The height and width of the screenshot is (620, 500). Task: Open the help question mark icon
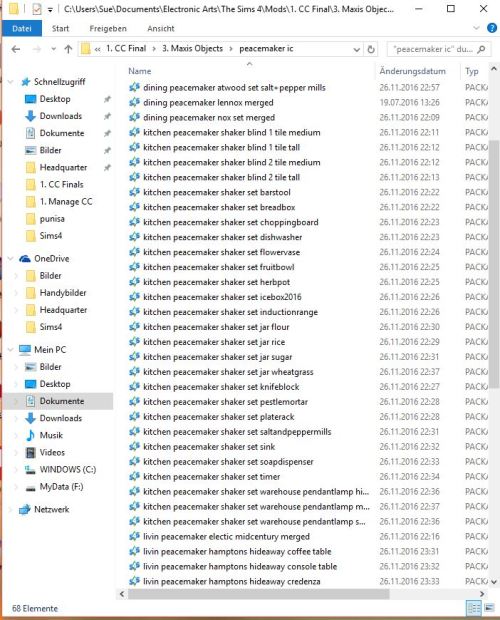(492, 28)
